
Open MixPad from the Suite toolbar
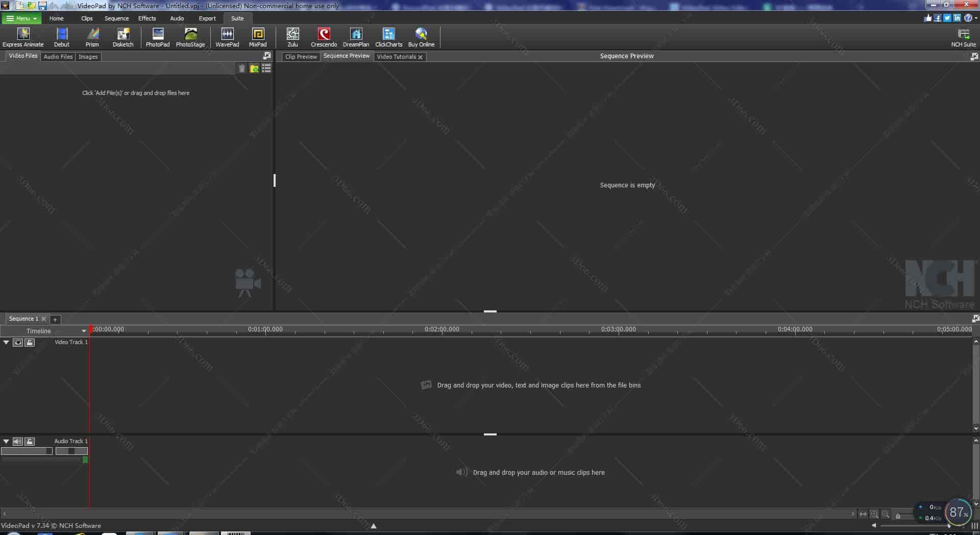point(258,36)
